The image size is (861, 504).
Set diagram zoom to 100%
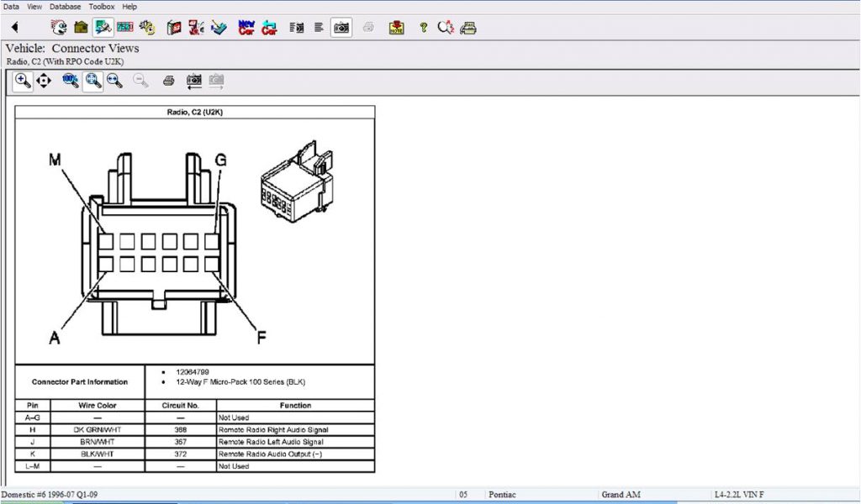point(71,81)
